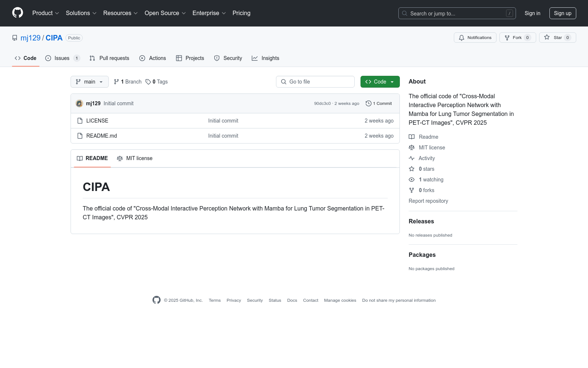Open the Releases heading link
The image size is (588, 368).
[x=421, y=221]
